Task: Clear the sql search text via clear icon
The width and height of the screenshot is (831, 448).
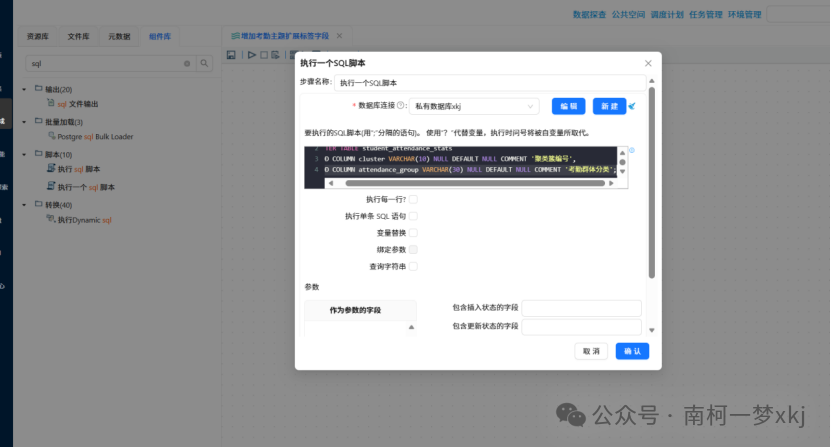Action: 187,64
